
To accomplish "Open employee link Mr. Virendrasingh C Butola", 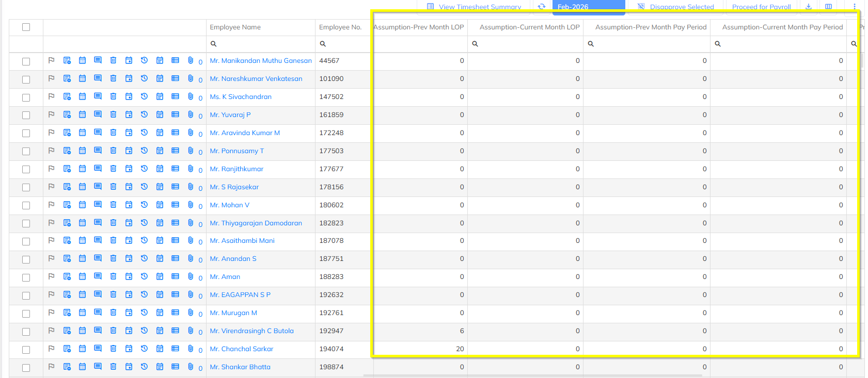I will click(x=252, y=331).
